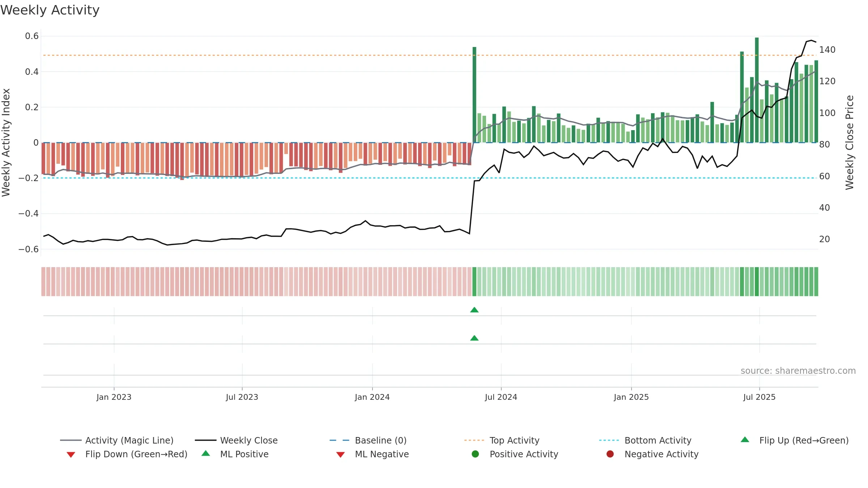Image resolution: width=868 pixels, height=488 pixels.
Task: Click the −0.2 tick on the left axis
Action: [29, 178]
